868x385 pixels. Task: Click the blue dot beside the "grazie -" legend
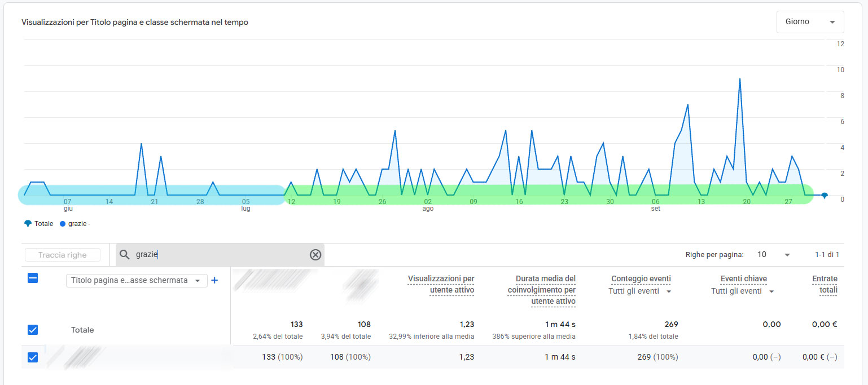[63, 224]
